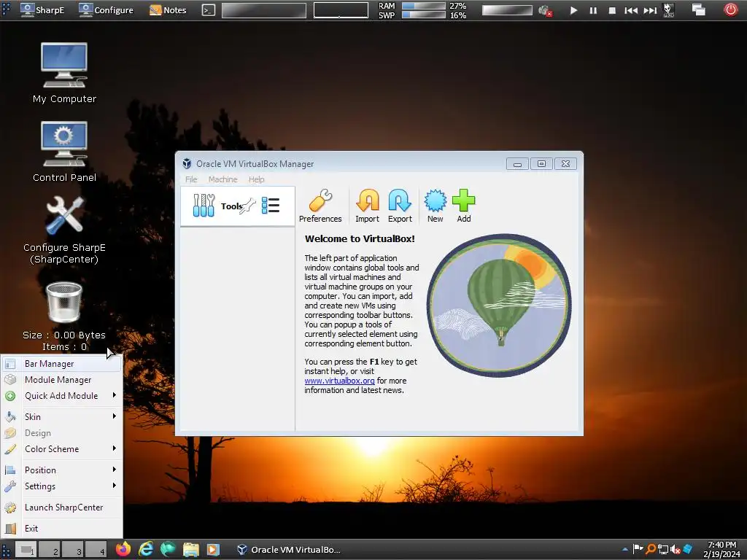747x560 pixels.
Task: Click the wrench pin icon beside Tools
Action: 248,206
